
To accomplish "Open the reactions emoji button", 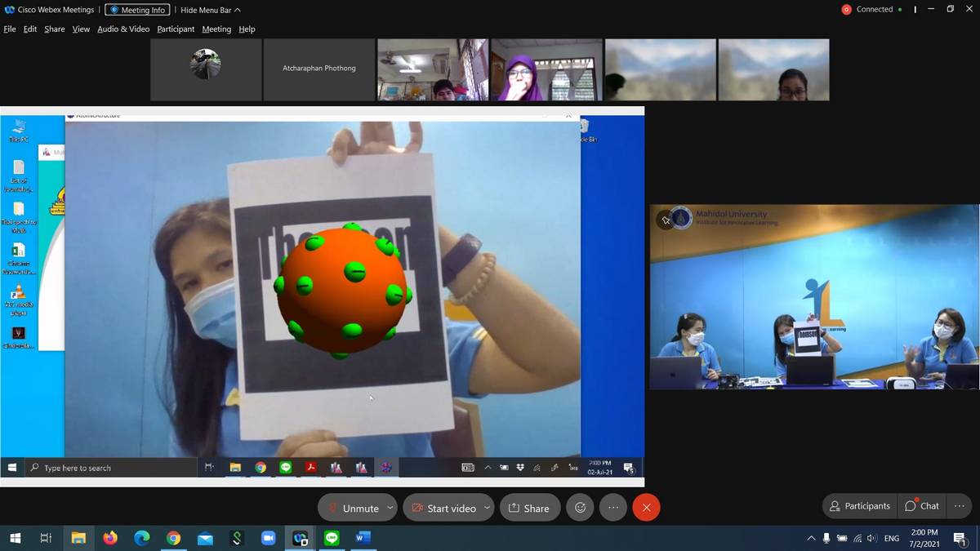I will [580, 508].
